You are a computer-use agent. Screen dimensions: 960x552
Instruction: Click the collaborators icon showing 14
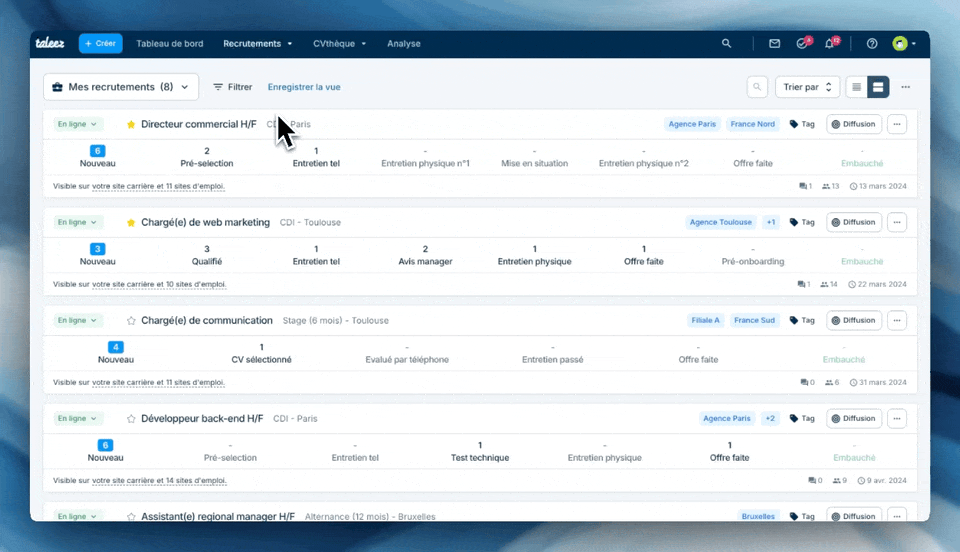[x=829, y=284]
